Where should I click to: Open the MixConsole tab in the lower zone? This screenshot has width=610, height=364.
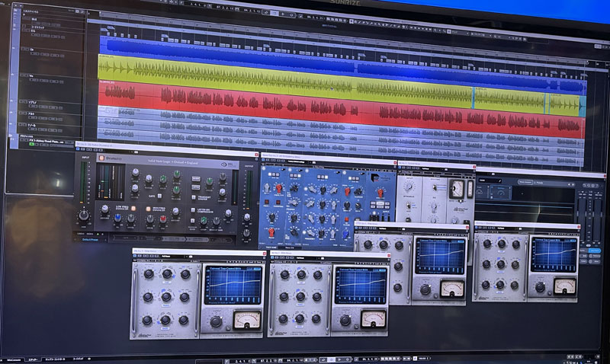14,359
